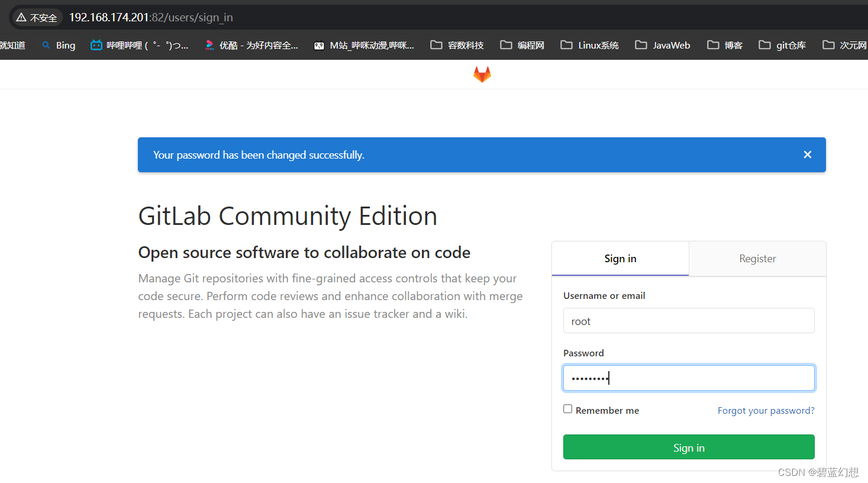Click the green Sign in button
The image size is (868, 483).
[689, 447]
